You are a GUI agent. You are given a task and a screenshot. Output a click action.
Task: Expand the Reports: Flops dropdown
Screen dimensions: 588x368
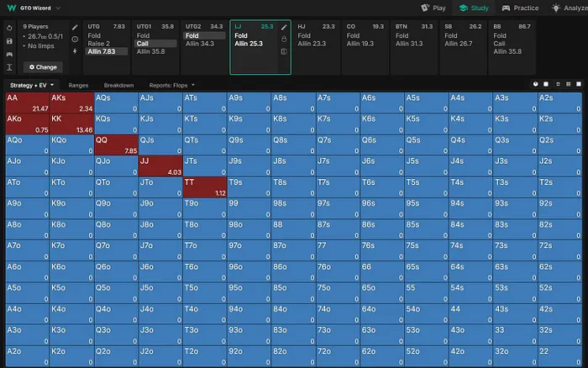(x=171, y=85)
